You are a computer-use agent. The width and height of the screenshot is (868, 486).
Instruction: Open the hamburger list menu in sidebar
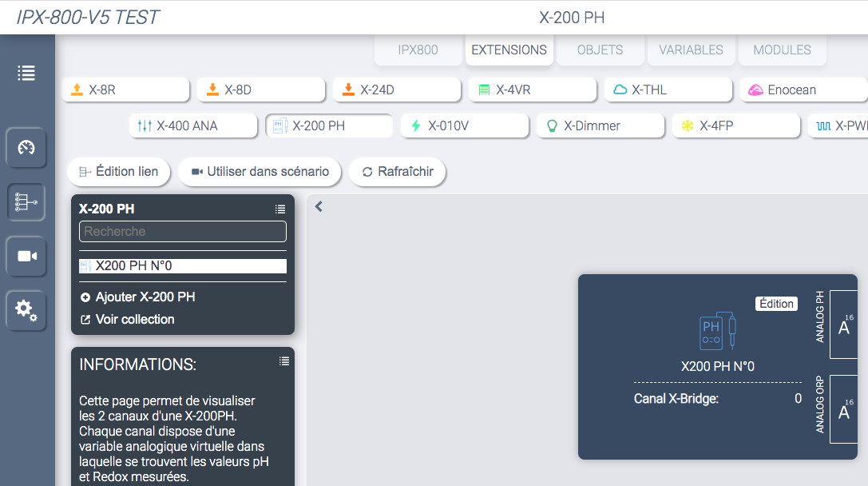pyautogui.click(x=26, y=73)
